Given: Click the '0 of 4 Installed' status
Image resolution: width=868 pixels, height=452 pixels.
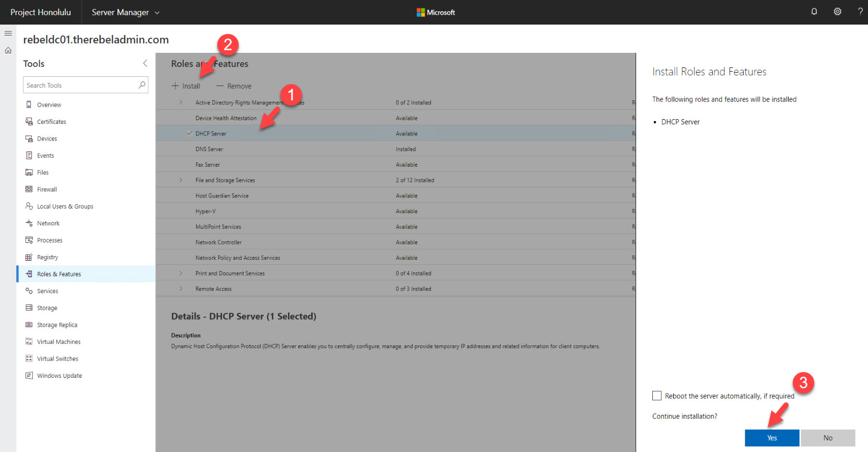Looking at the screenshot, I should pyautogui.click(x=413, y=273).
